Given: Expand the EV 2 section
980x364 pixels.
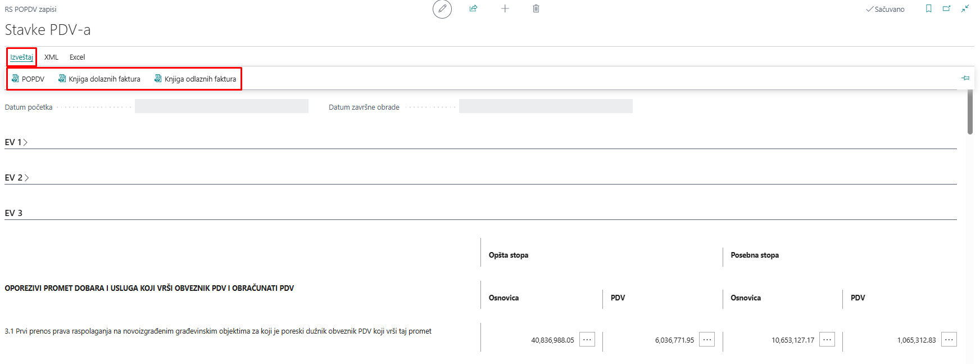Looking at the screenshot, I should click(x=16, y=178).
